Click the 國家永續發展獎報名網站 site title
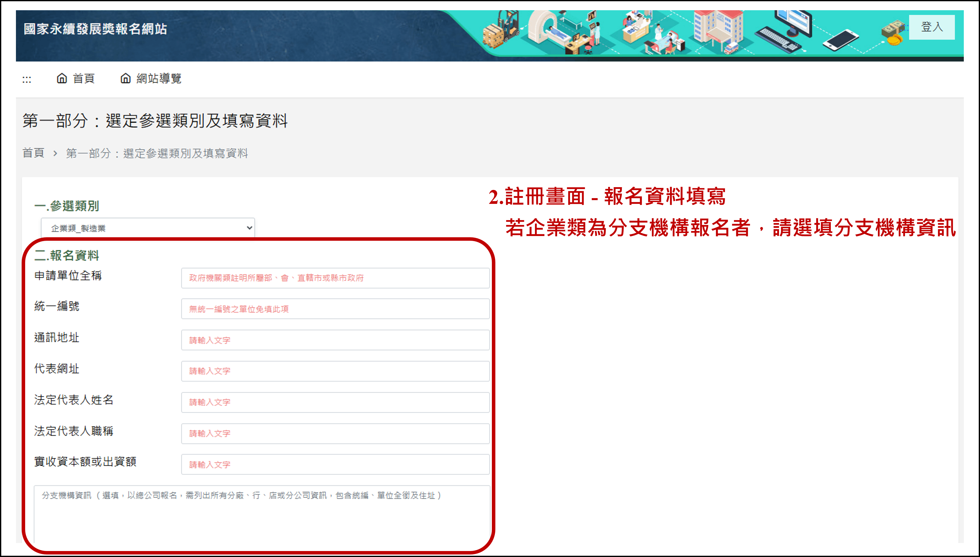The height and width of the screenshot is (557, 980). pyautogui.click(x=95, y=29)
